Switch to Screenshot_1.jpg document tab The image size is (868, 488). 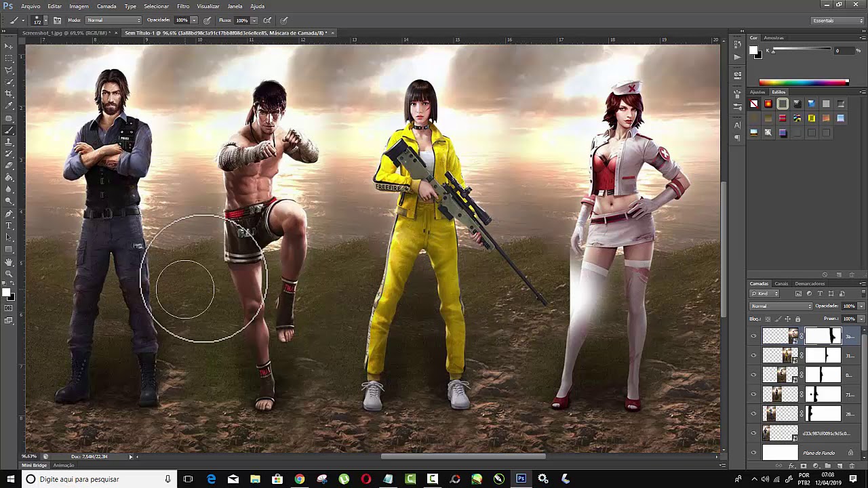(65, 33)
